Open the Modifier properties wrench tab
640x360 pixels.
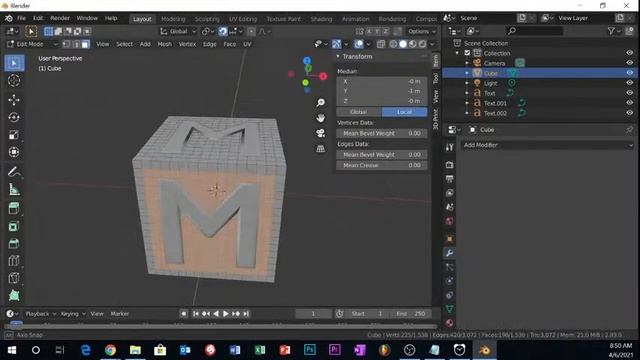click(x=449, y=253)
